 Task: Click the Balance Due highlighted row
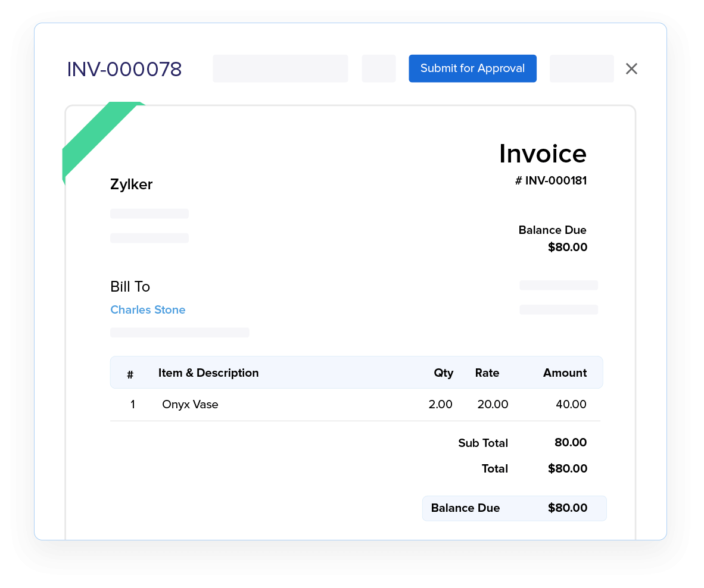point(514,508)
